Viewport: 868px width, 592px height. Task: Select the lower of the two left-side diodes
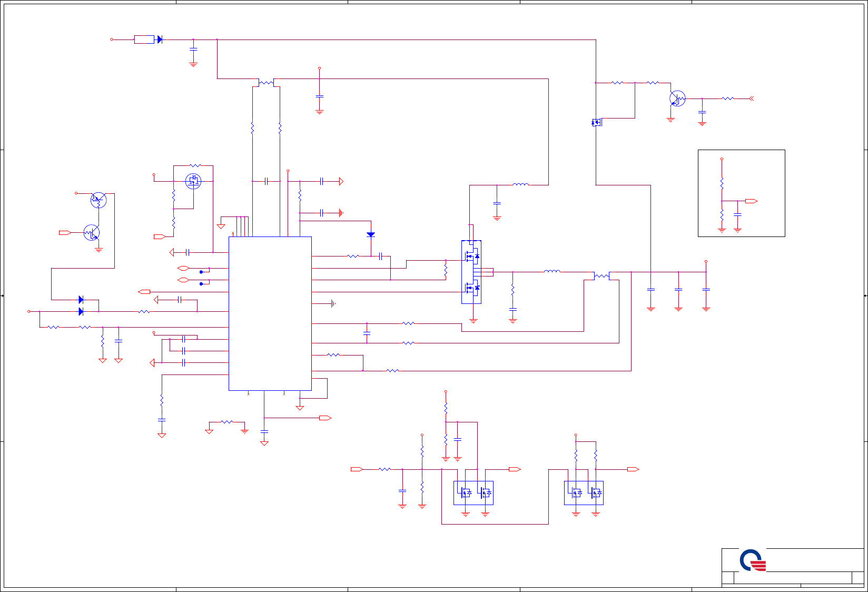[x=81, y=312]
